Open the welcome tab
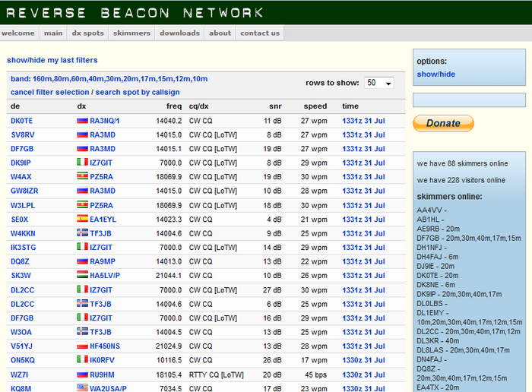This screenshot has width=532, height=392. coord(18,33)
